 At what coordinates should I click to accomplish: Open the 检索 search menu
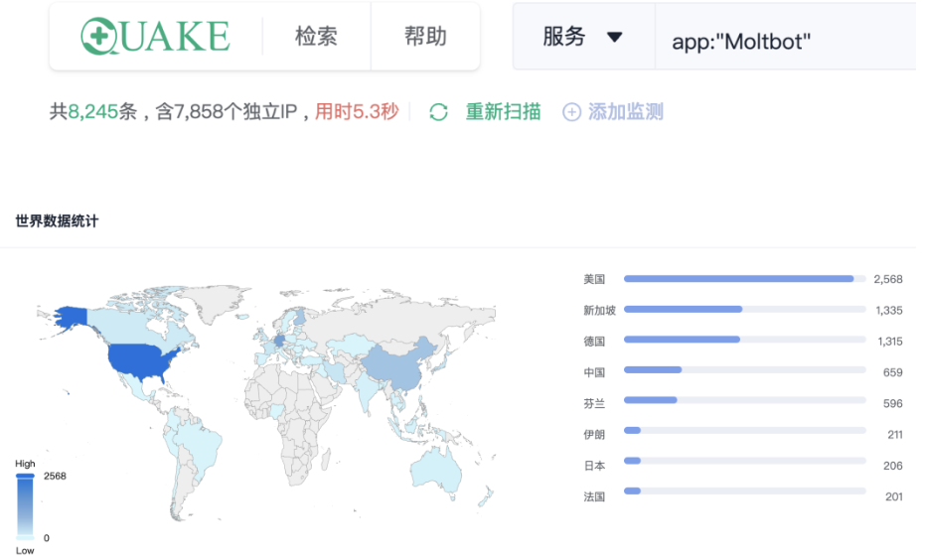coord(316,37)
